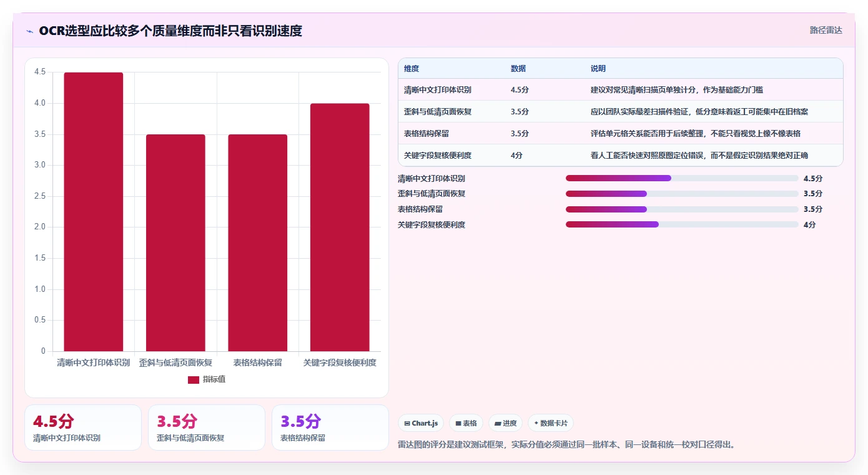
Task: Click the progress bar for 歪斜与低清页面恢复
Action: [682, 194]
